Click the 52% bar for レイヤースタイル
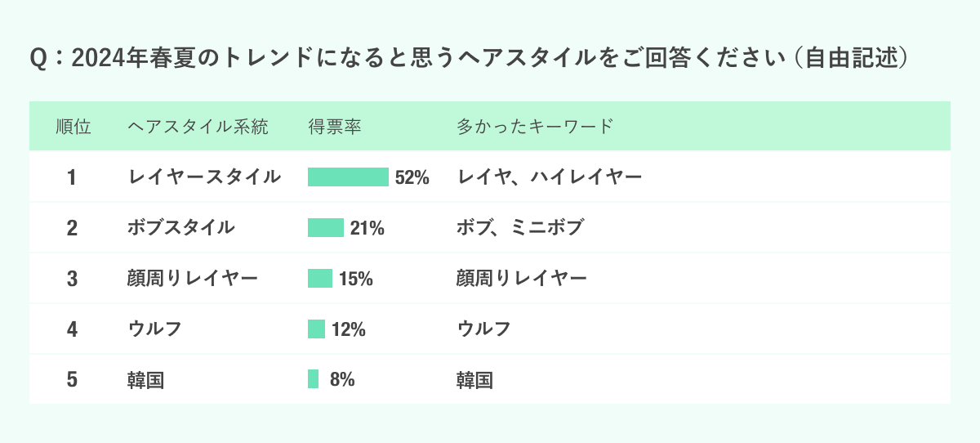 coord(348,177)
